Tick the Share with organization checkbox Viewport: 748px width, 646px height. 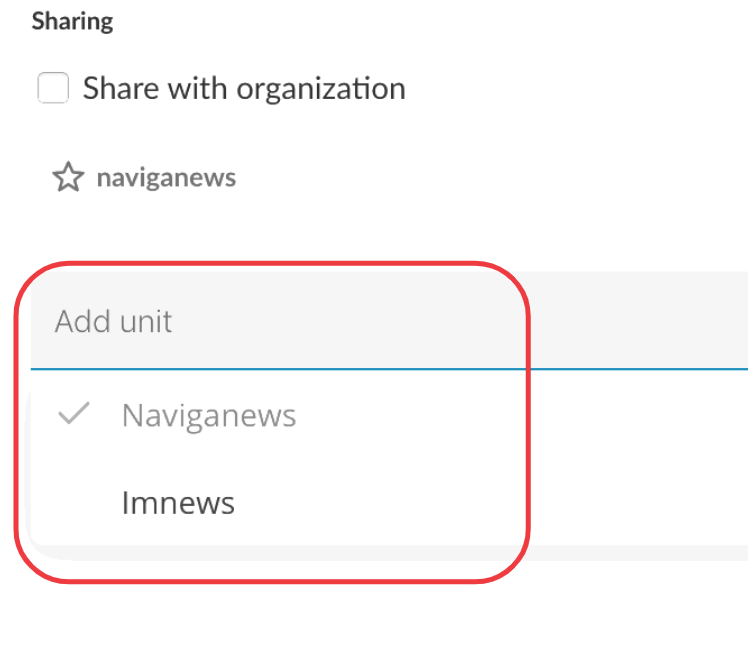tap(53, 88)
